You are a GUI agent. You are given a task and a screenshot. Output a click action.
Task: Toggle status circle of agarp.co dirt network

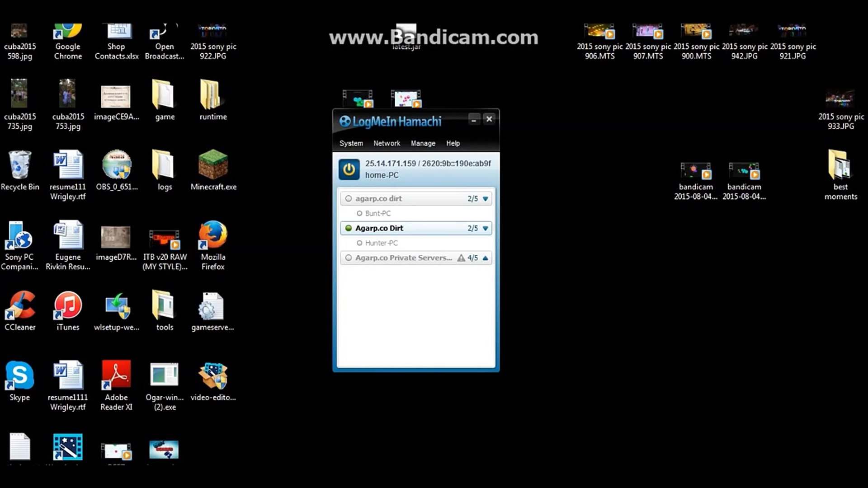point(349,198)
